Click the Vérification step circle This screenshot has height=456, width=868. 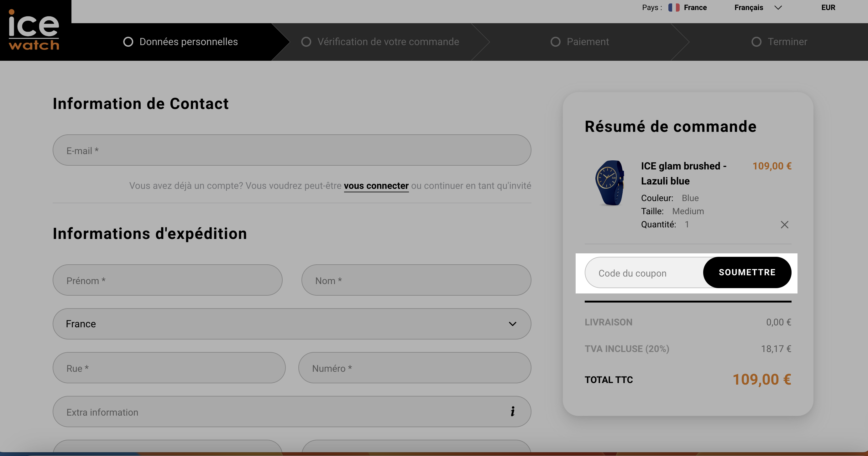point(306,42)
